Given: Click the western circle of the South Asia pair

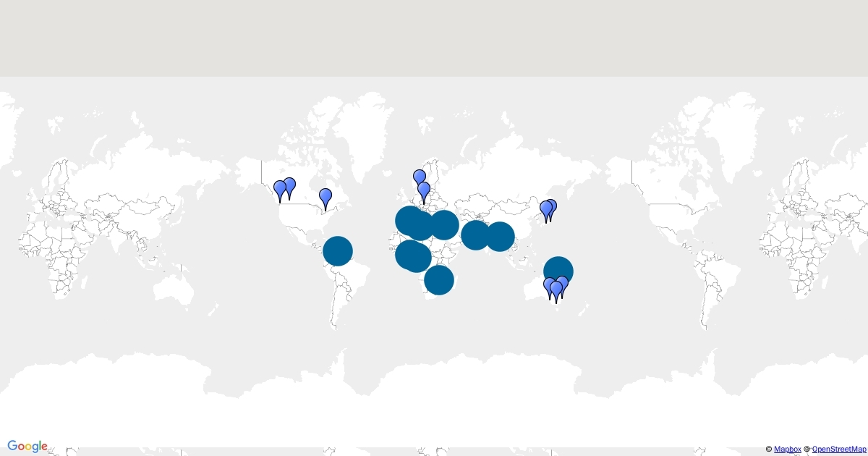Looking at the screenshot, I should click(474, 235).
